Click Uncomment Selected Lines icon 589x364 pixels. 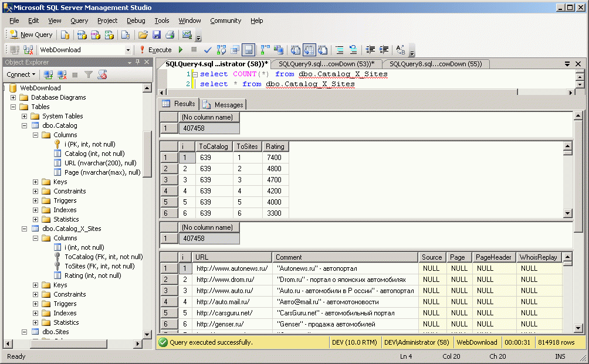tap(353, 50)
